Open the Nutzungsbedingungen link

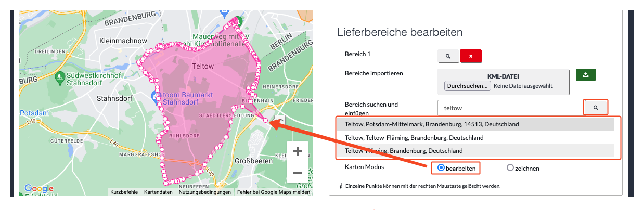(205, 192)
